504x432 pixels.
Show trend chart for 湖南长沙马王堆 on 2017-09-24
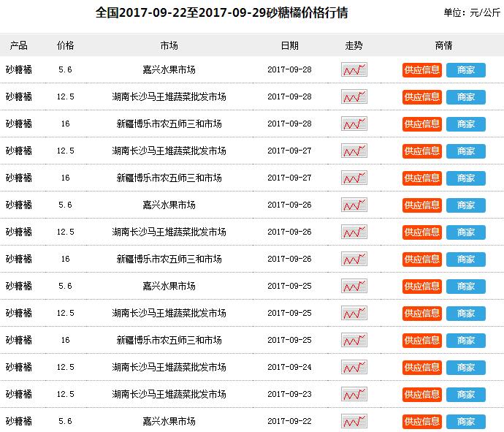[354, 368]
